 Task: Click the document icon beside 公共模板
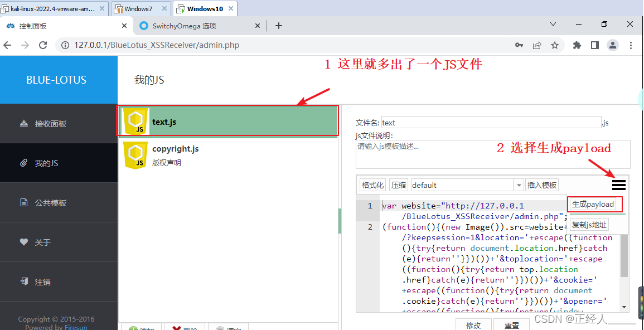click(x=24, y=203)
